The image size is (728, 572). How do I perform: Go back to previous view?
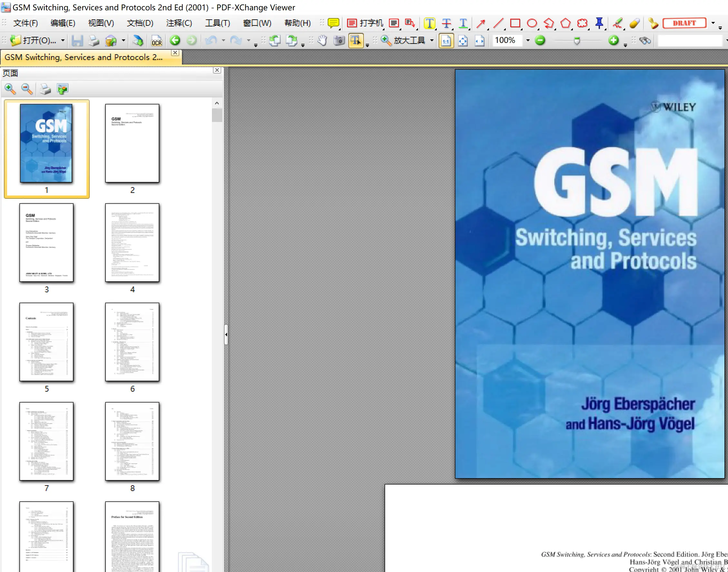(x=175, y=41)
